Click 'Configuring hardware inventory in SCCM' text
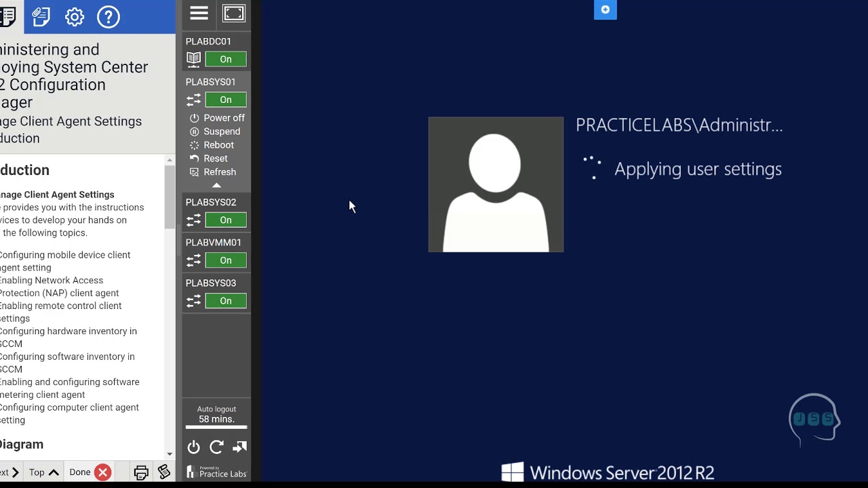 [x=68, y=338]
